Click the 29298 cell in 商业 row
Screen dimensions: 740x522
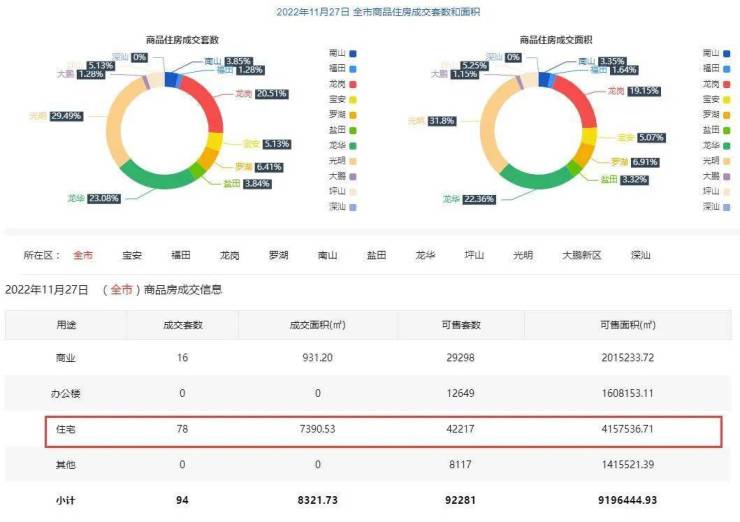click(460, 358)
